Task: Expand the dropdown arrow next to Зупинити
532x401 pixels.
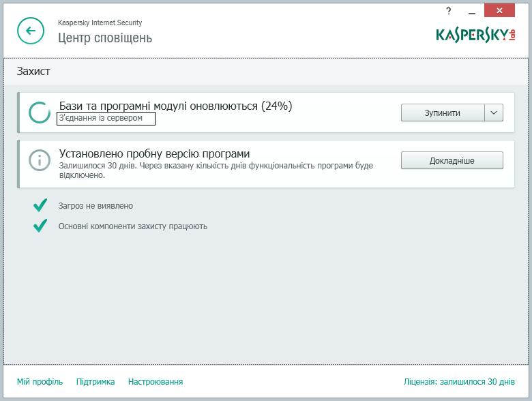Action: point(494,113)
